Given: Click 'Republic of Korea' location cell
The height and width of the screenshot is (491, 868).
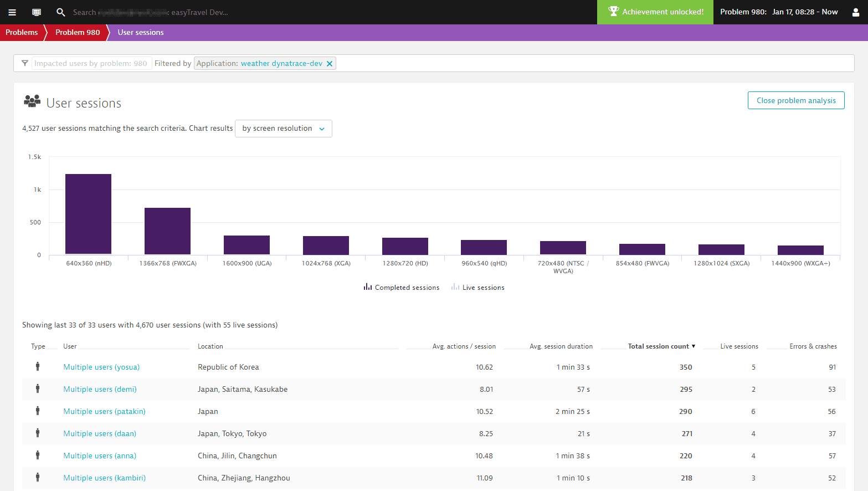Looking at the screenshot, I should [x=228, y=367].
